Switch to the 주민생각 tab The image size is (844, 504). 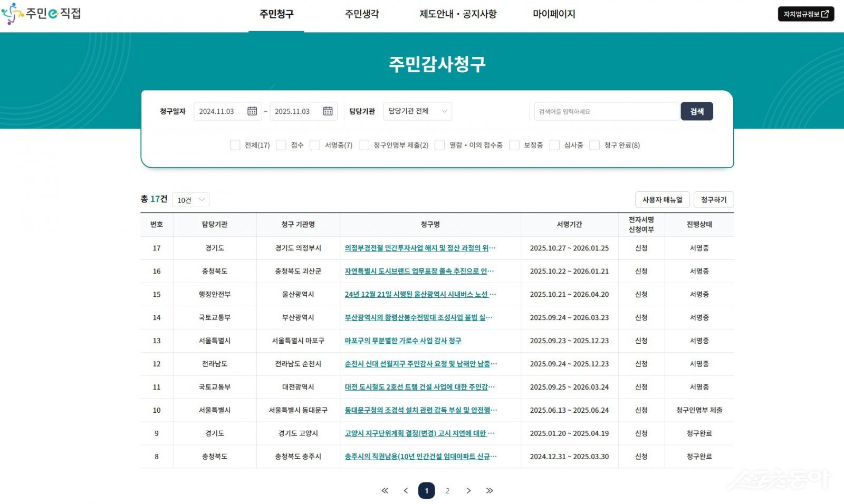tap(360, 14)
